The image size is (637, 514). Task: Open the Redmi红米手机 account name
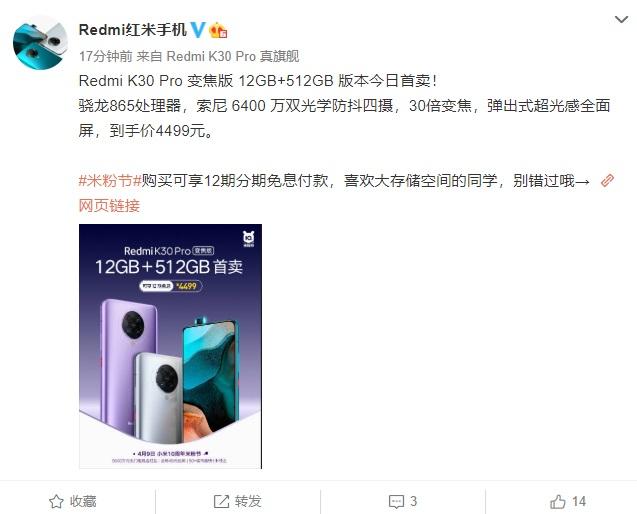point(132,30)
